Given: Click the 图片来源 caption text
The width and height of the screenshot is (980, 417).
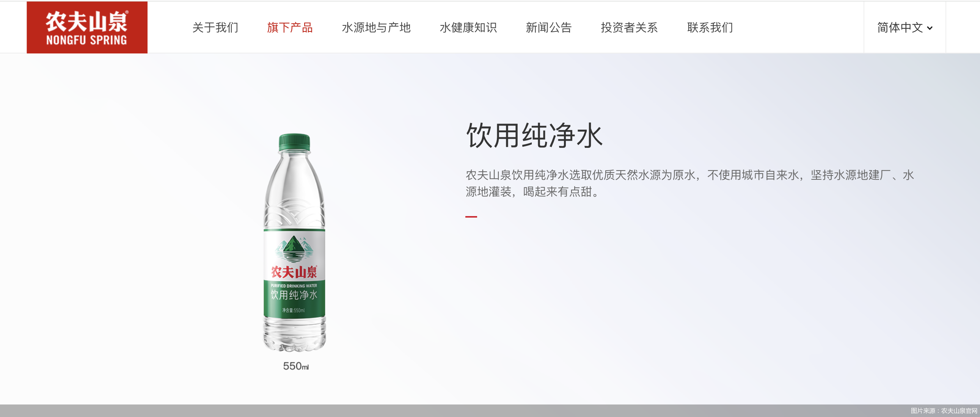Looking at the screenshot, I should (x=944, y=411).
